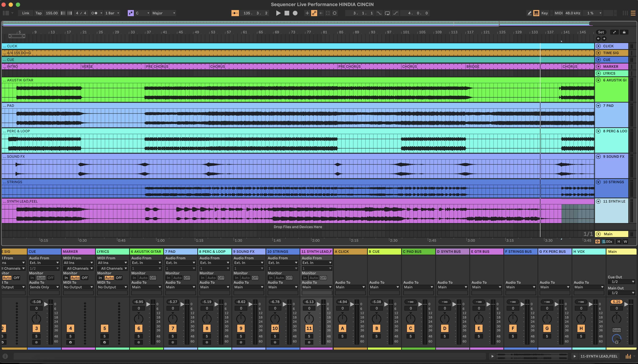Viewport: 638px width, 364px height.
Task: Toggle the Solo button on Main track
Action: click(x=616, y=330)
